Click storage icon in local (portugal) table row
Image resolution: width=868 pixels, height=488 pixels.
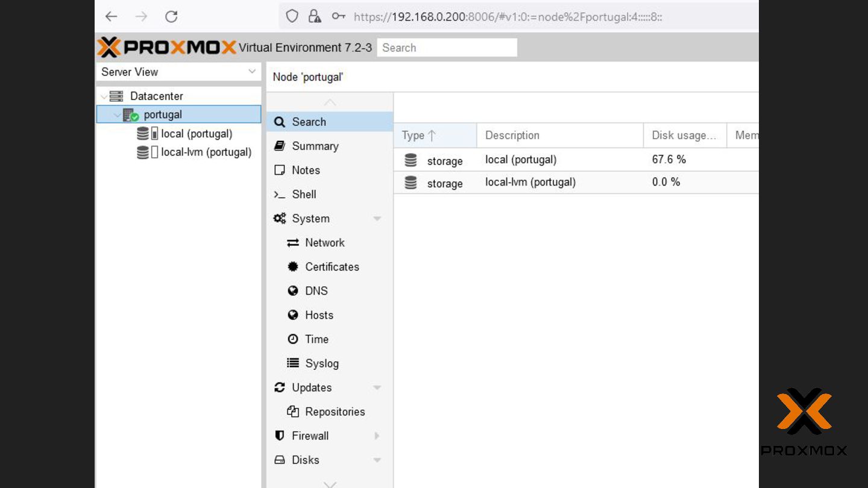click(x=410, y=160)
